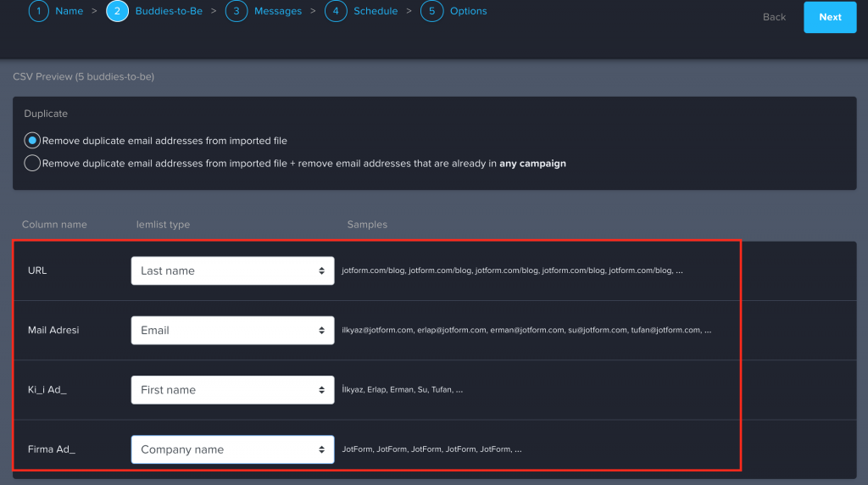Image resolution: width=868 pixels, height=485 pixels.
Task: Expand the Ki_i Ad_ type dropdown
Action: pyautogui.click(x=232, y=390)
